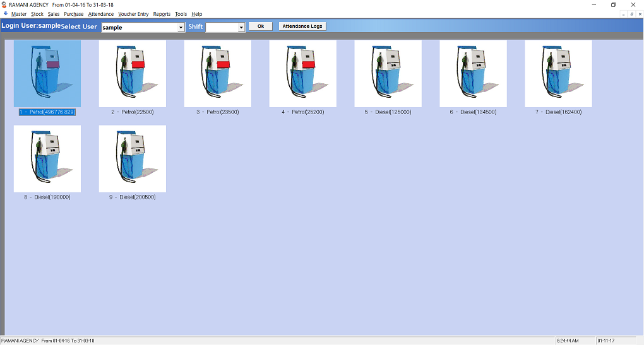Click the Select User text field
The height and width of the screenshot is (345, 644).
[x=139, y=27]
